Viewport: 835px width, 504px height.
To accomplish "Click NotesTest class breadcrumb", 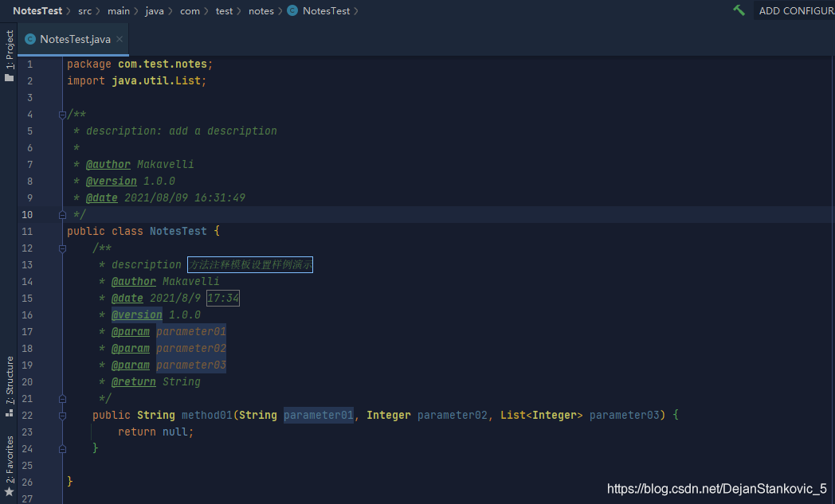I will click(326, 10).
